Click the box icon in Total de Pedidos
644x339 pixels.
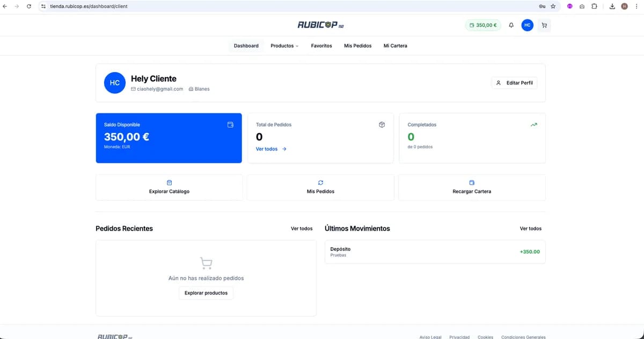click(x=382, y=125)
